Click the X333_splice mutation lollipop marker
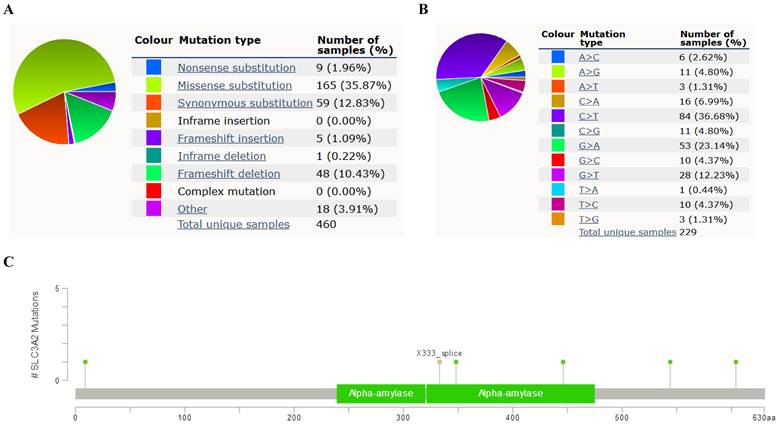 439,362
